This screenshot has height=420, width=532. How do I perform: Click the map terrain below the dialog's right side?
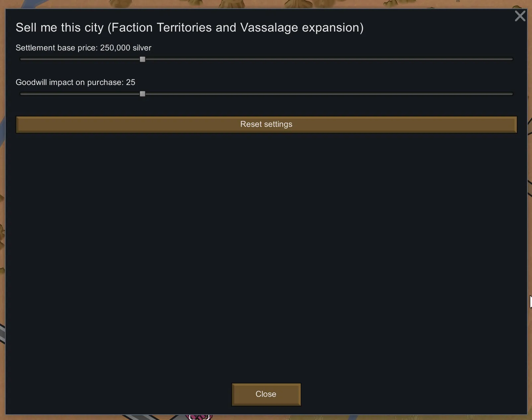(x=431, y=417)
